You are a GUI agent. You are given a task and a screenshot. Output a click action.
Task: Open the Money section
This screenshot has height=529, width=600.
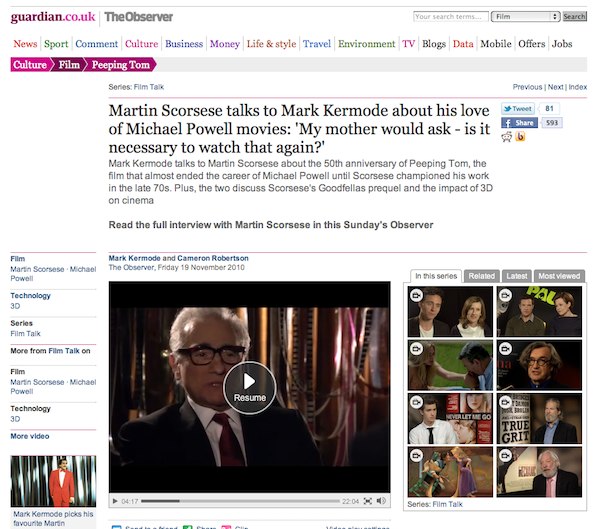(225, 44)
